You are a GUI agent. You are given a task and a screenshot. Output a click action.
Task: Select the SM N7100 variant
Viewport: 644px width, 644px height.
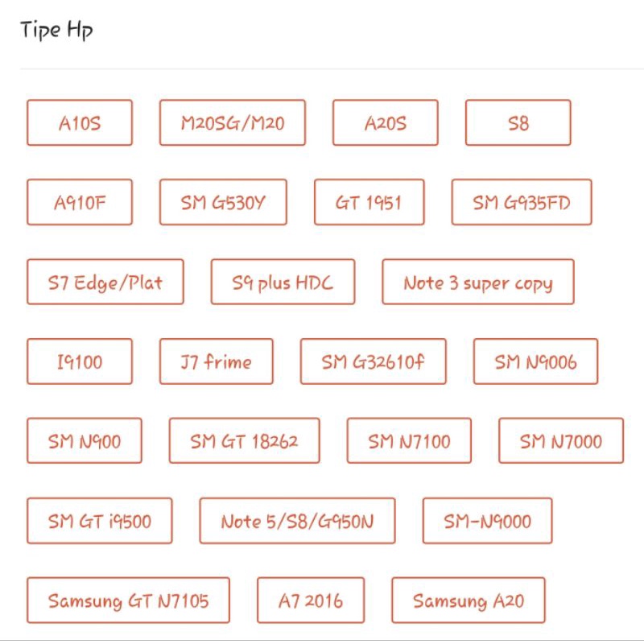[x=409, y=440]
